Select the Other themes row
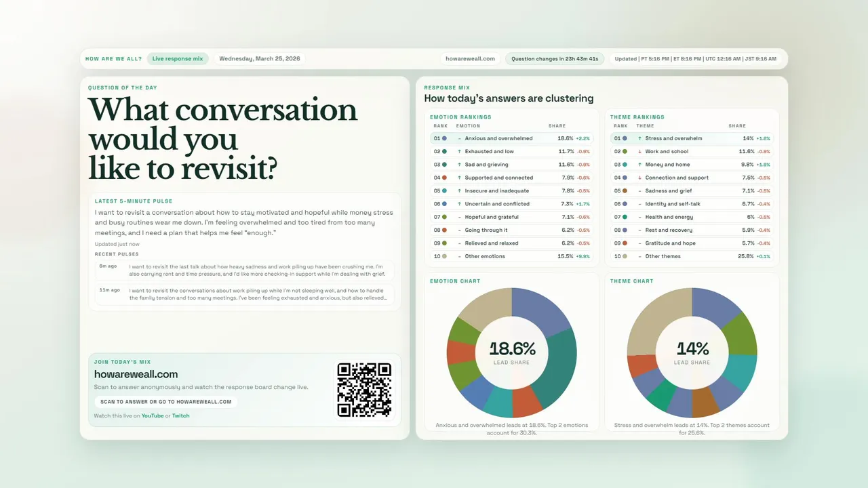The width and height of the screenshot is (868, 488). (x=692, y=256)
